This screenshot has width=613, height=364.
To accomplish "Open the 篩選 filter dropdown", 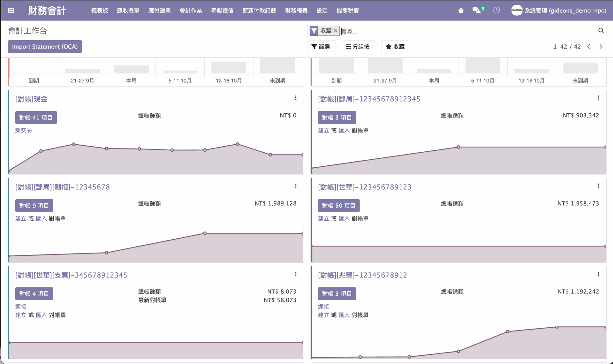I will point(321,47).
